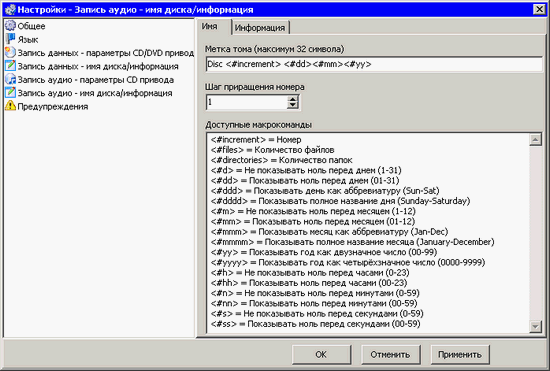Click the Метка тома text field

374,64
